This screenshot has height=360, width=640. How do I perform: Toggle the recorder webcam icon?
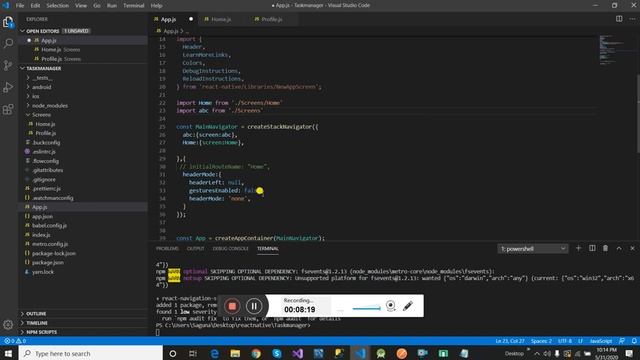coord(391,306)
